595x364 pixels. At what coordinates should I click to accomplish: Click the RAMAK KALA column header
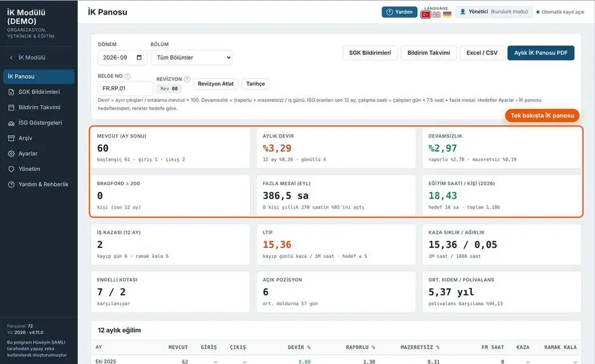pyautogui.click(x=560, y=347)
